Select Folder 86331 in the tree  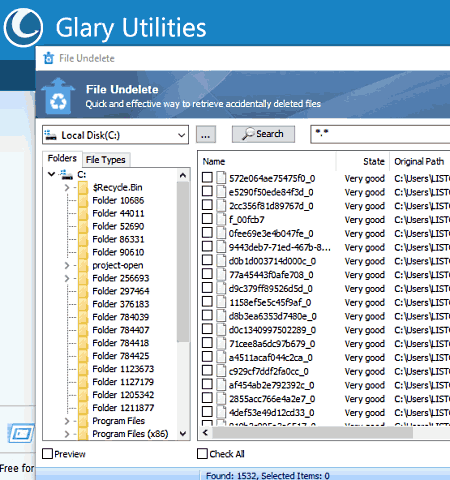coord(118,239)
